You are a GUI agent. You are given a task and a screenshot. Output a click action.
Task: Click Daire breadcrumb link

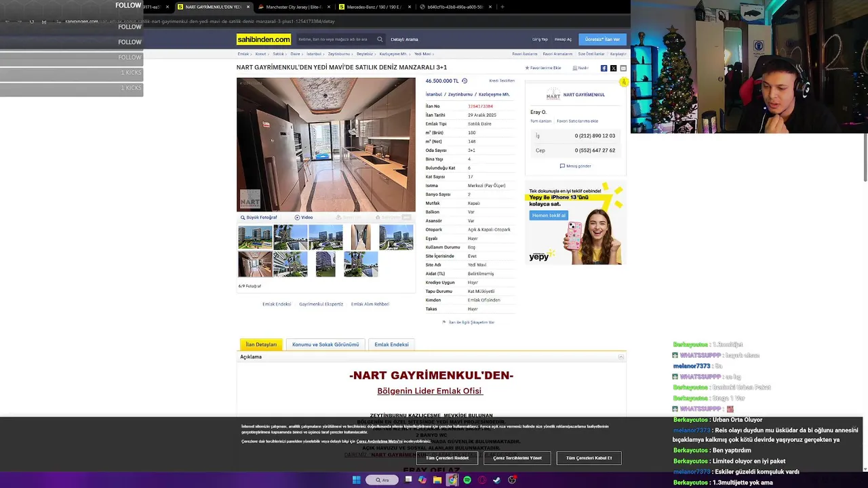coord(295,54)
